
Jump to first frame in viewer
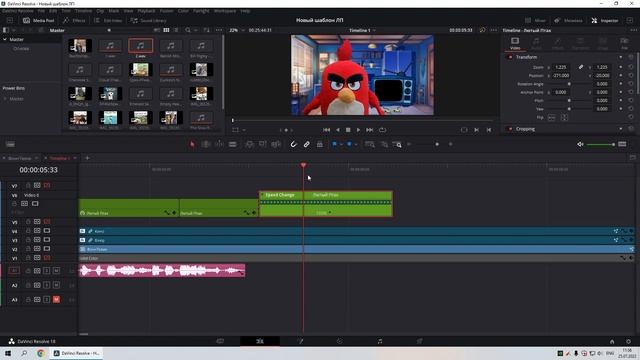point(326,130)
